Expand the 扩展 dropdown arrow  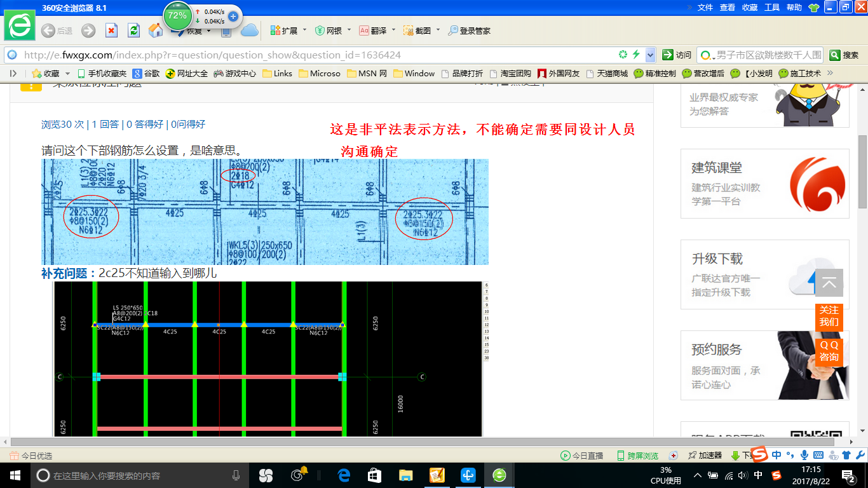pyautogui.click(x=304, y=30)
